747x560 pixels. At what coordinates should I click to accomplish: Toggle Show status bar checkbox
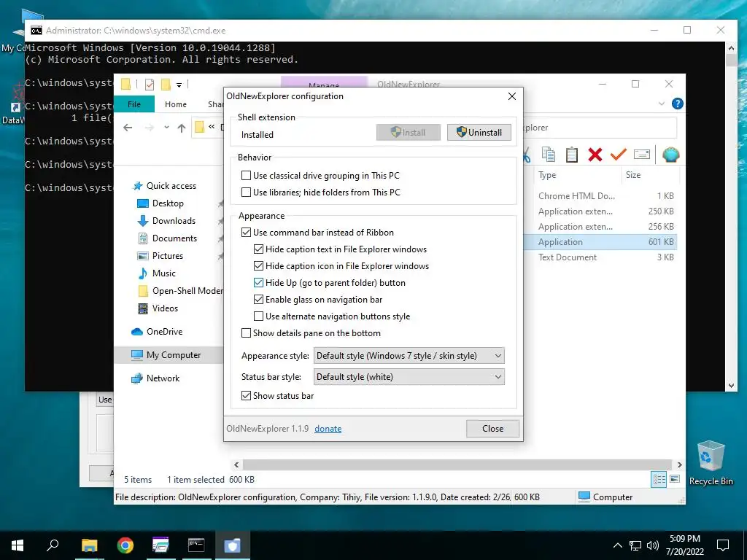246,396
